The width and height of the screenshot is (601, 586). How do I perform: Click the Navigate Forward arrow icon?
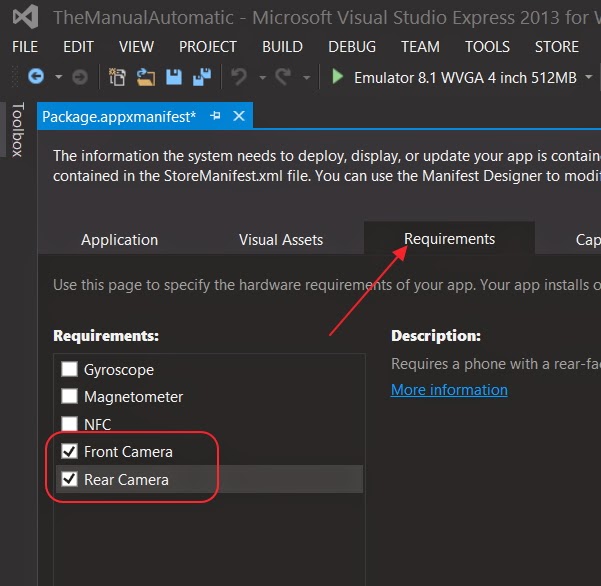pos(80,77)
